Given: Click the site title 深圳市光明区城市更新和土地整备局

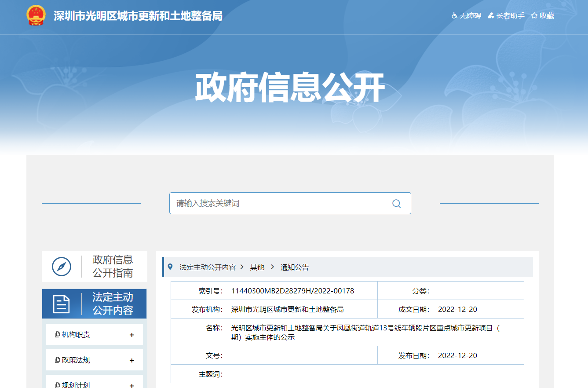Looking at the screenshot, I should pyautogui.click(x=138, y=16).
